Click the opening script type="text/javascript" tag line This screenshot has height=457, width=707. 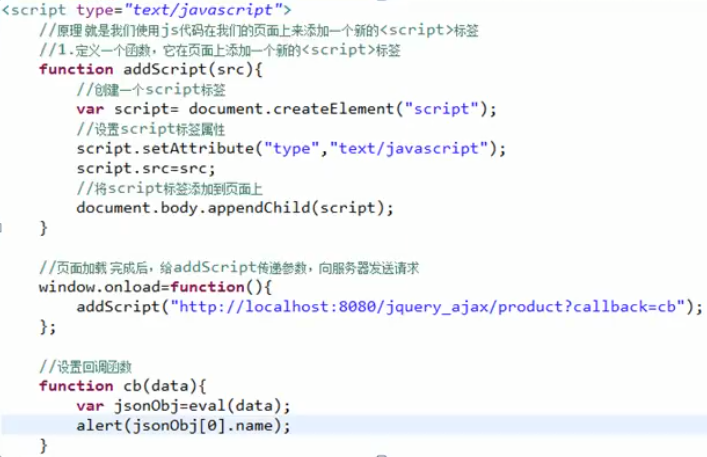(147, 10)
